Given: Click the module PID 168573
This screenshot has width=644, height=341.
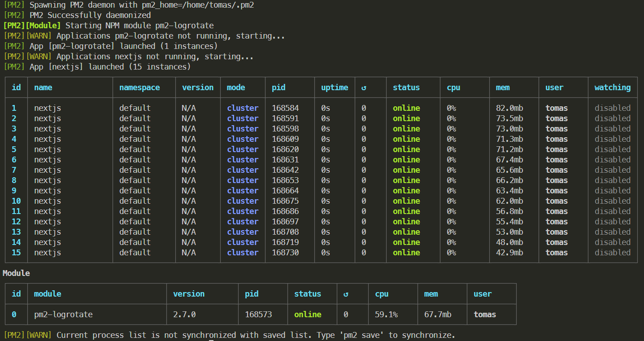Looking at the screenshot, I should click(x=258, y=315).
